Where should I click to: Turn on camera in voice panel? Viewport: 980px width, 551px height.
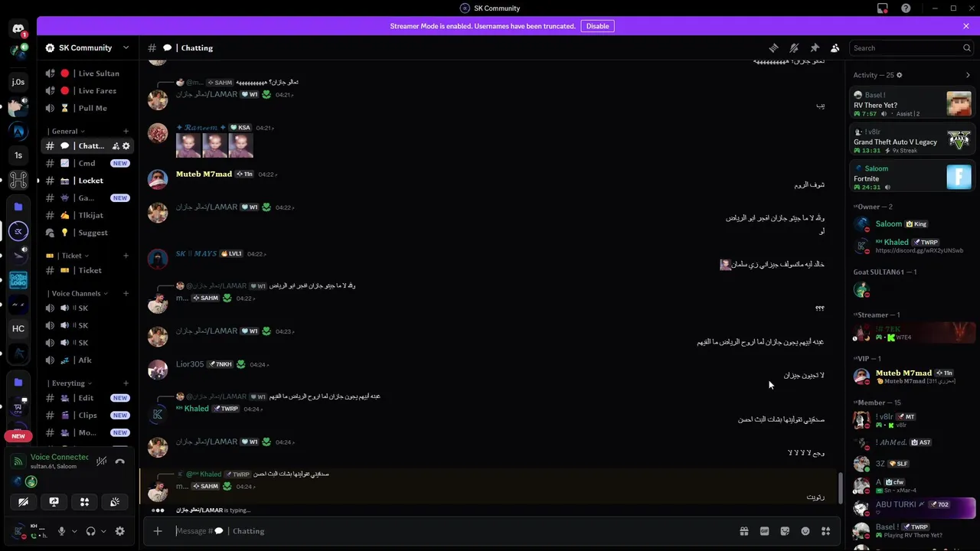point(23,502)
